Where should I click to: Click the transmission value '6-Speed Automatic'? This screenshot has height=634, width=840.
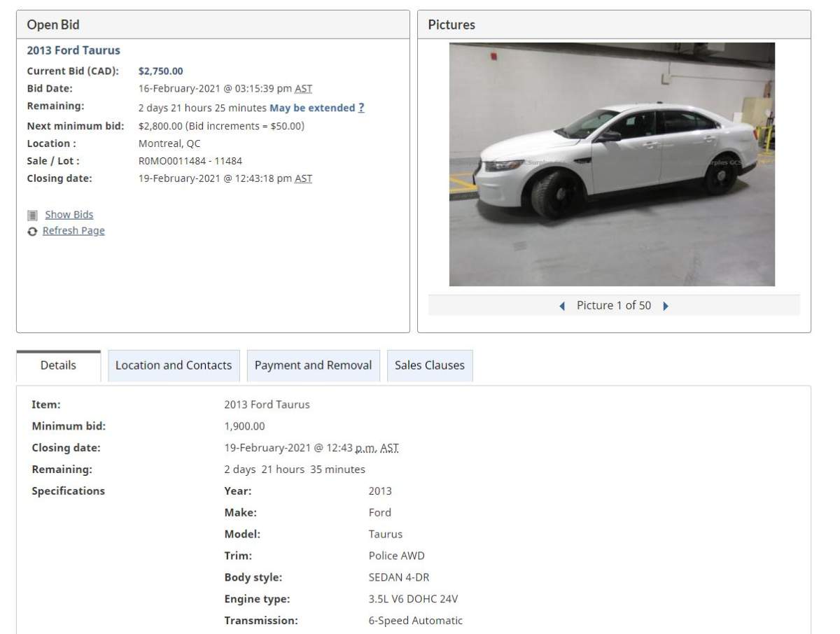(416, 621)
